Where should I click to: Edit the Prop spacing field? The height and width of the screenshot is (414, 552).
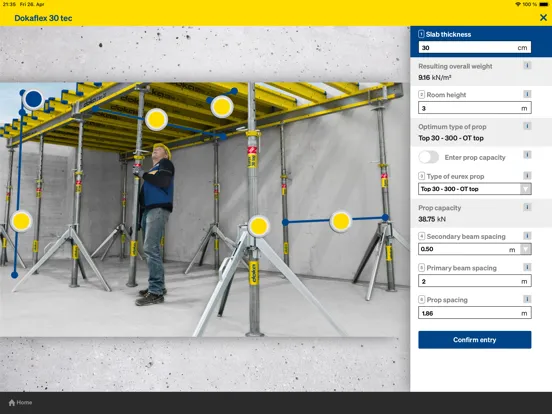tap(475, 313)
